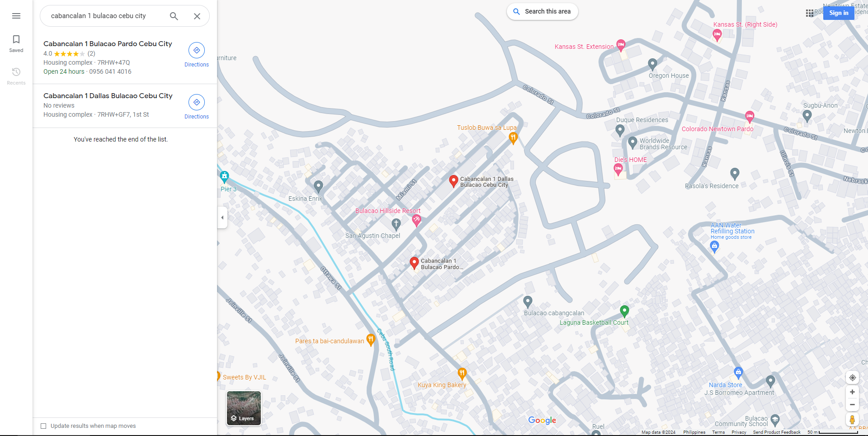Collapse the side results panel
The image size is (868, 436).
222,218
